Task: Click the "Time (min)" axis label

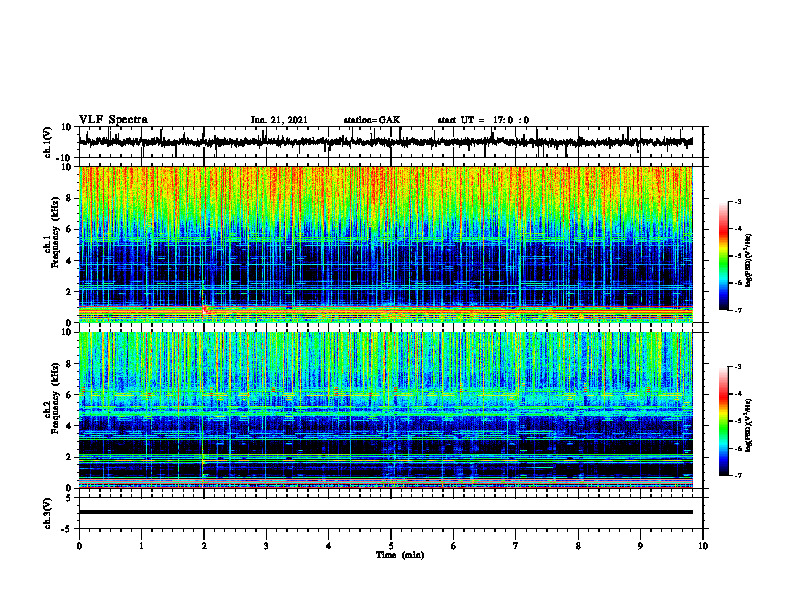Action: (400, 555)
